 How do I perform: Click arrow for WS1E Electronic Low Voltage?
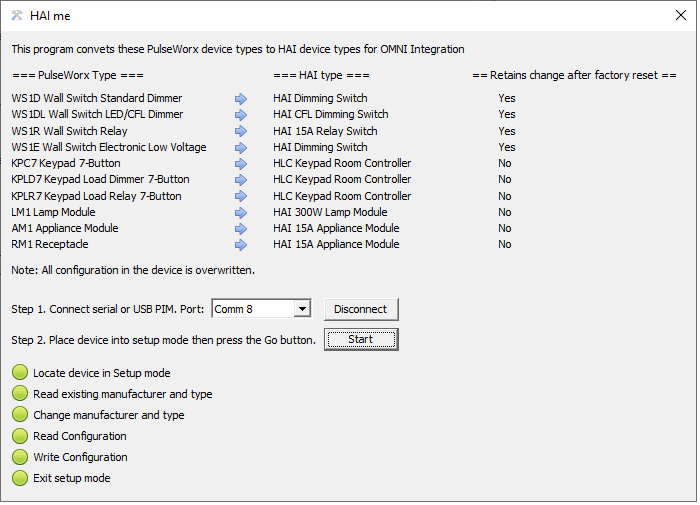coord(241,148)
